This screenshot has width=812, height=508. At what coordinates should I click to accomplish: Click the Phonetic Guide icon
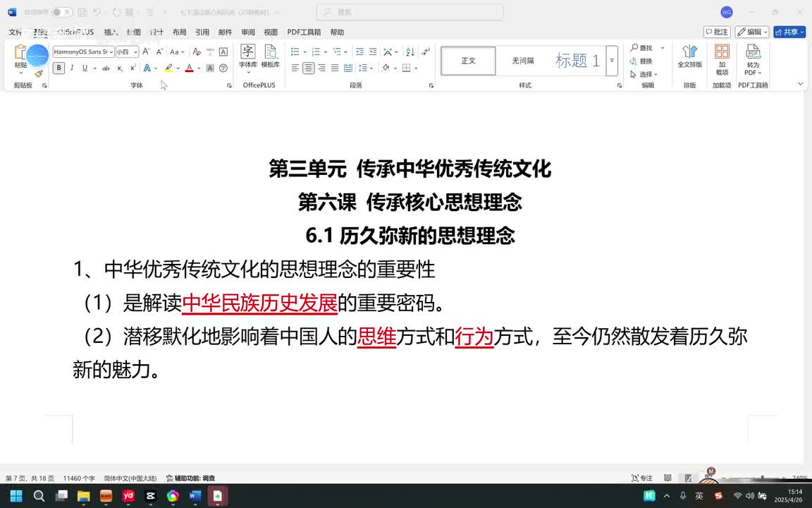[x=210, y=52]
